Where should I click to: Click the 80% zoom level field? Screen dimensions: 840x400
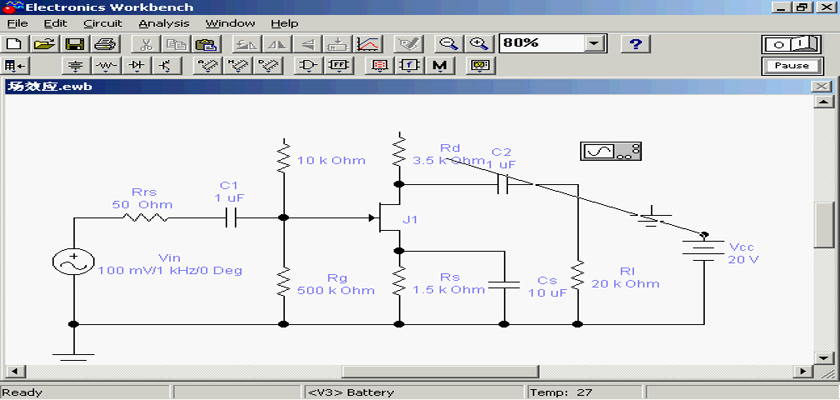tap(542, 44)
